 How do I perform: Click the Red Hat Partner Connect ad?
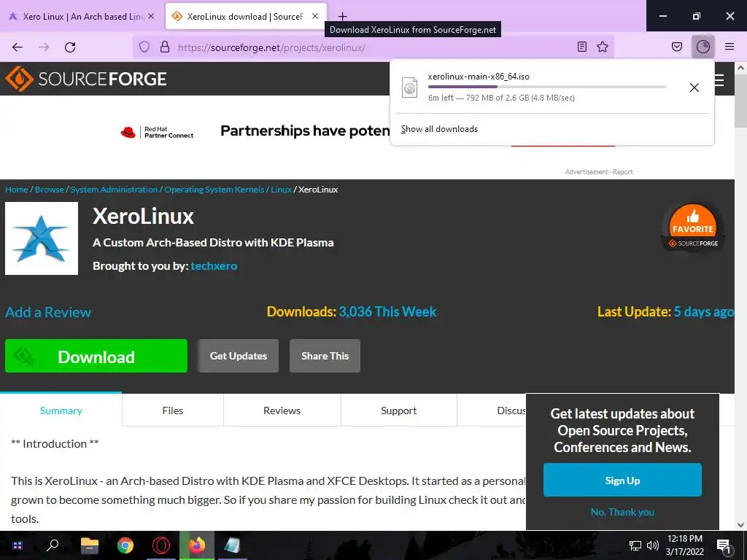point(158,132)
